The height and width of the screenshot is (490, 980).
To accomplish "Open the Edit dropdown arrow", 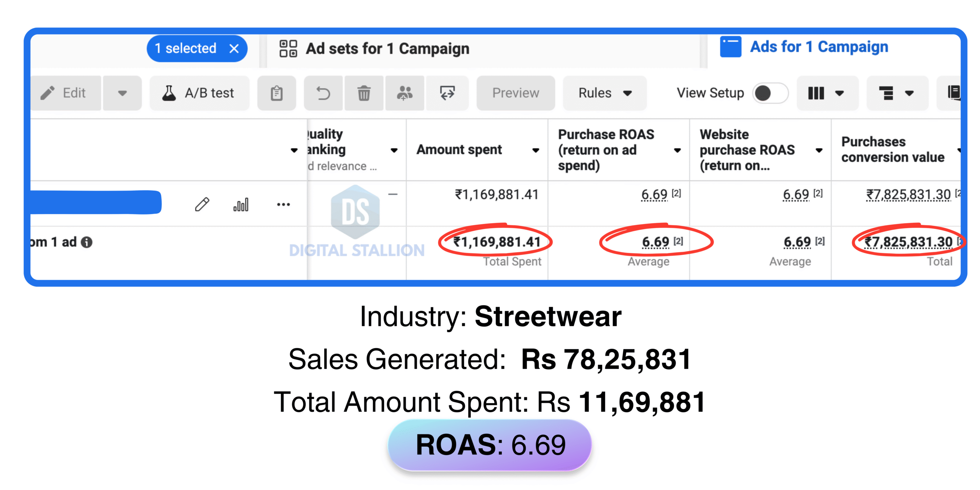I will [122, 93].
